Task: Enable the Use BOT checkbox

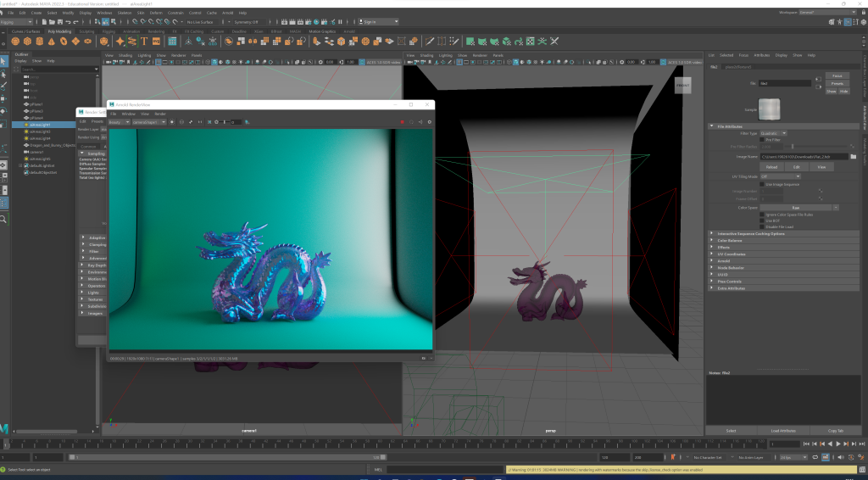Action: tap(762, 220)
